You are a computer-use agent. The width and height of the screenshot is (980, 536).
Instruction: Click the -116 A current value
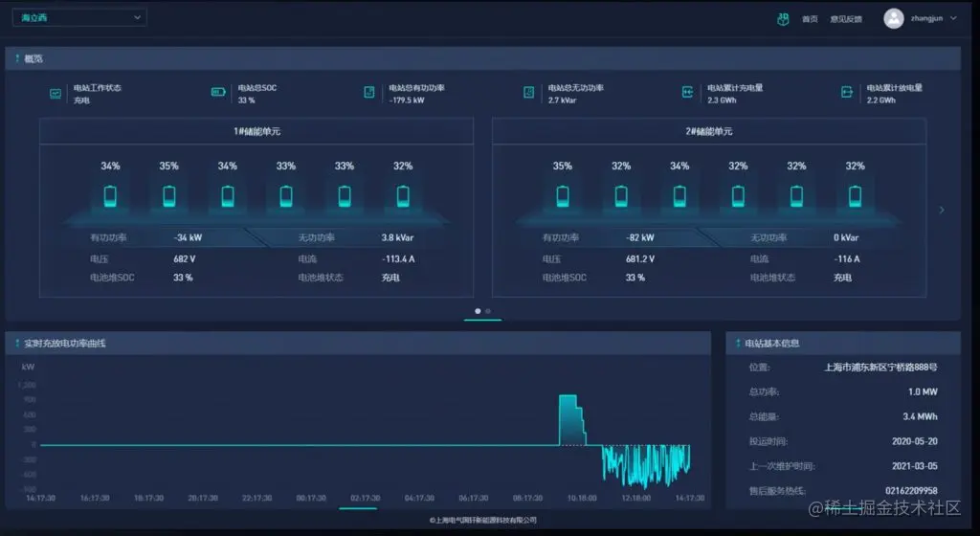[x=847, y=258]
